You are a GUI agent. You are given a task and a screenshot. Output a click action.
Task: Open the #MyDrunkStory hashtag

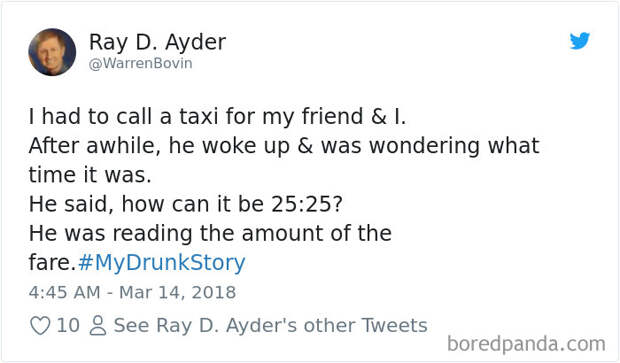[162, 263]
